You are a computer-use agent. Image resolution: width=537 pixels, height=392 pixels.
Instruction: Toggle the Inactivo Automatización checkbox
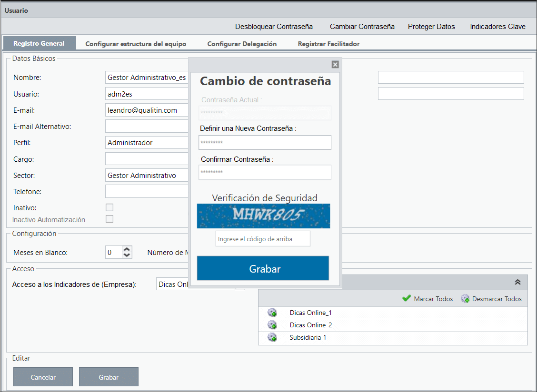click(x=109, y=219)
